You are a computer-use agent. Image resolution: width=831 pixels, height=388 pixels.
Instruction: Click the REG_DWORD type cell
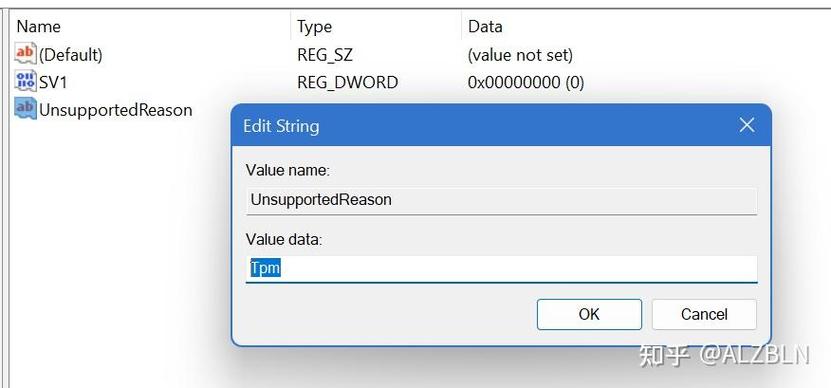coord(348,82)
